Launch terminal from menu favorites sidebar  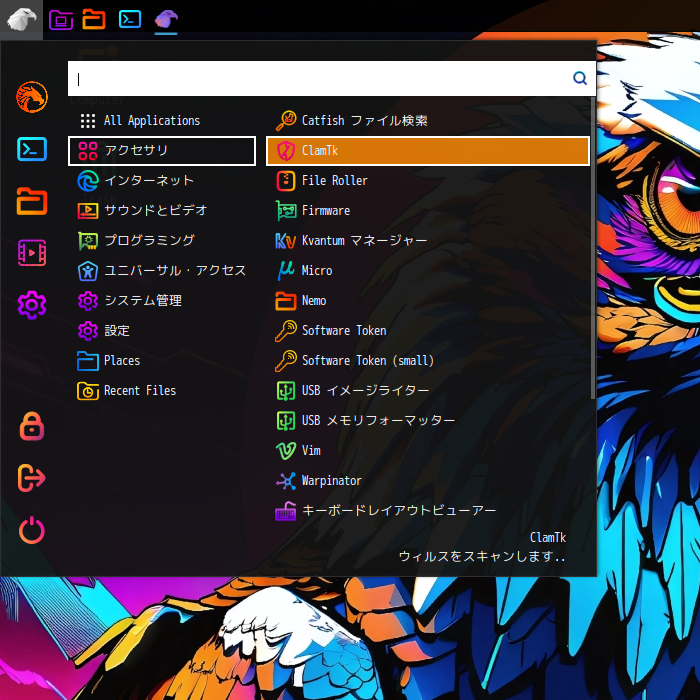[x=32, y=149]
